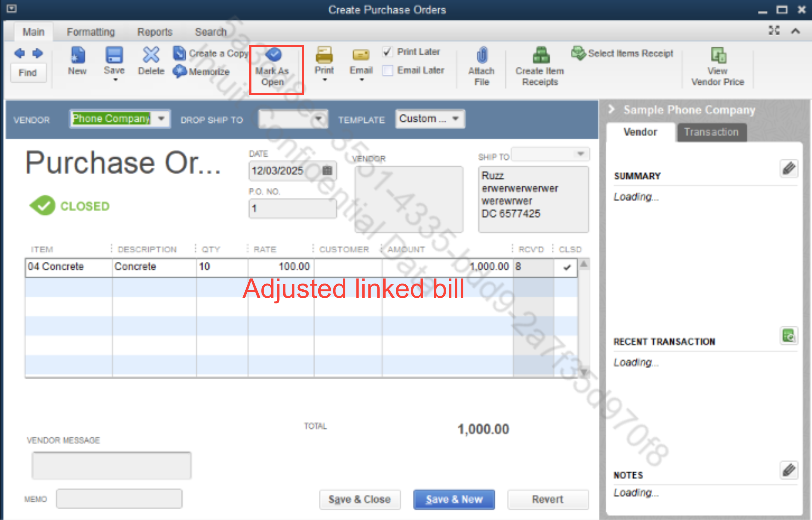Click the Mark As Open icon
This screenshot has width=812, height=520.
pyautogui.click(x=273, y=55)
